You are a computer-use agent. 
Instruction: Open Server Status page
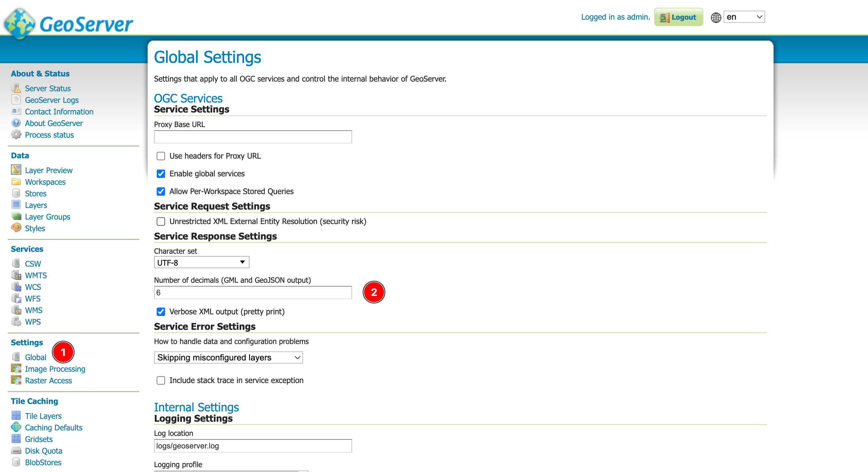click(48, 88)
